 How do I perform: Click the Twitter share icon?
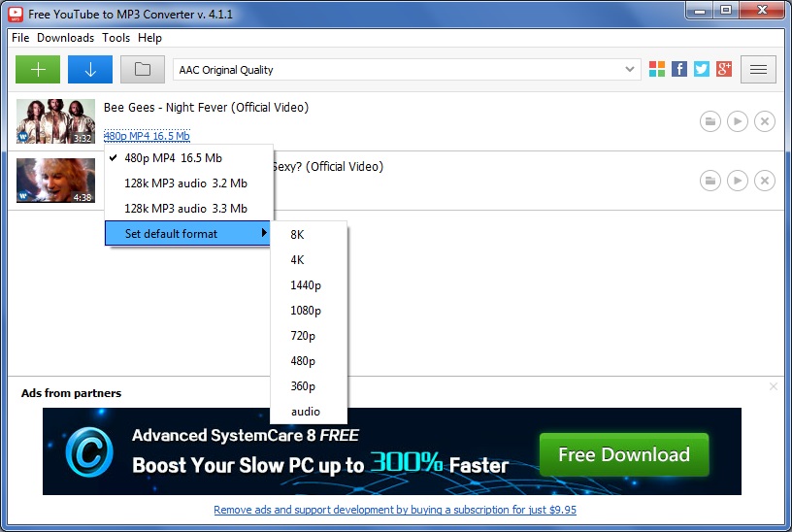pyautogui.click(x=701, y=69)
